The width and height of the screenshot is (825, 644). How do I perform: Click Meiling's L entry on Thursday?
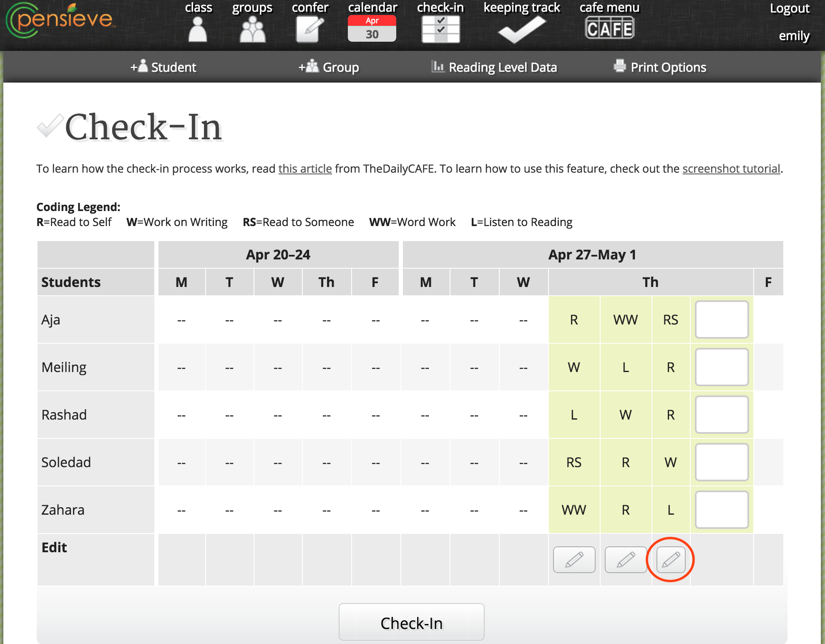pos(626,367)
